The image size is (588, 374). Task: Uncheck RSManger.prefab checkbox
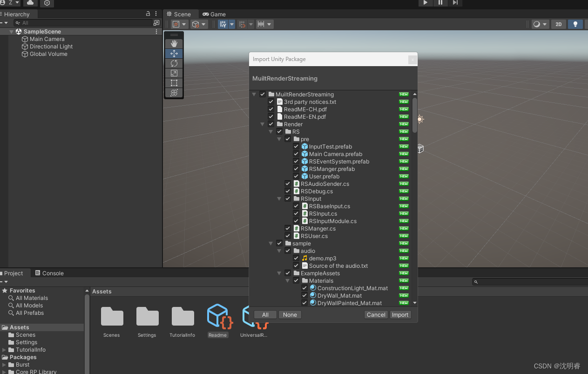296,169
